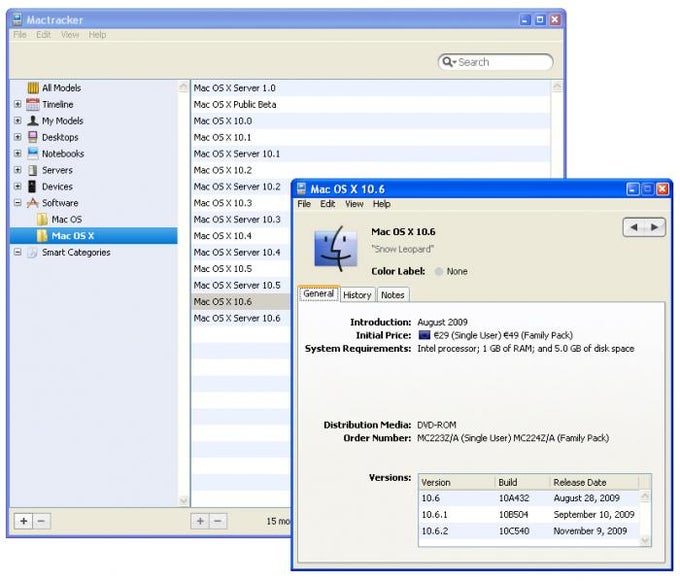Expand the My Models tree node
Screen dimensions: 680x581
[17, 121]
